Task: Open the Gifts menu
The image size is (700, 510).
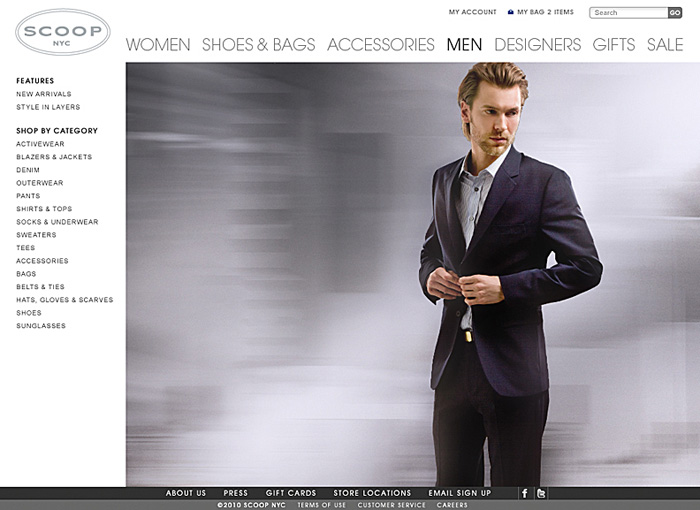Action: (x=614, y=45)
